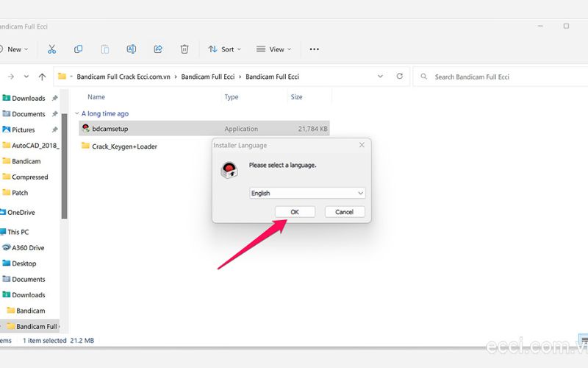The width and height of the screenshot is (588, 368).
Task: Open the three-dot See more menu
Action: [x=315, y=49]
